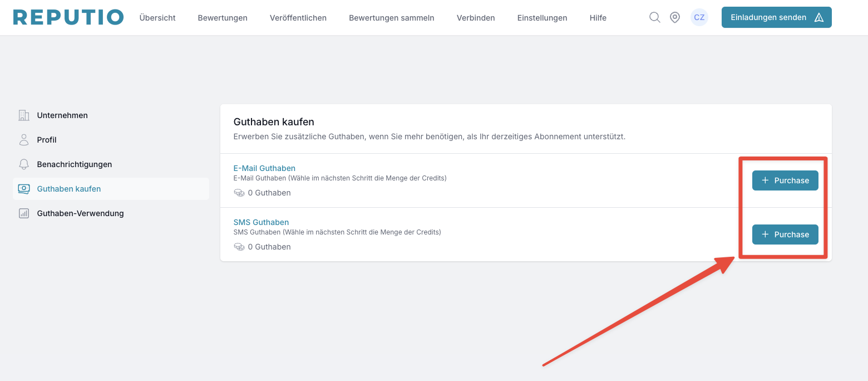
Task: Go to Bewertungen in top navigation
Action: 223,18
